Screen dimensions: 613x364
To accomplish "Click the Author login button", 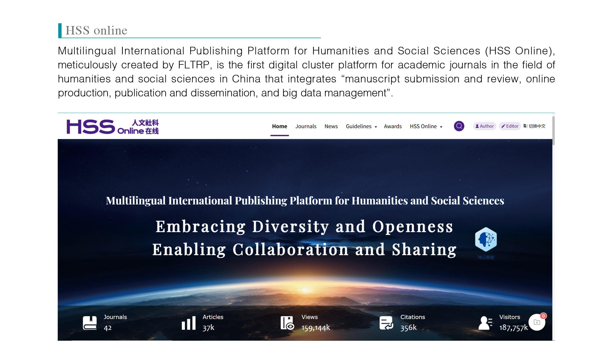I will (x=485, y=126).
